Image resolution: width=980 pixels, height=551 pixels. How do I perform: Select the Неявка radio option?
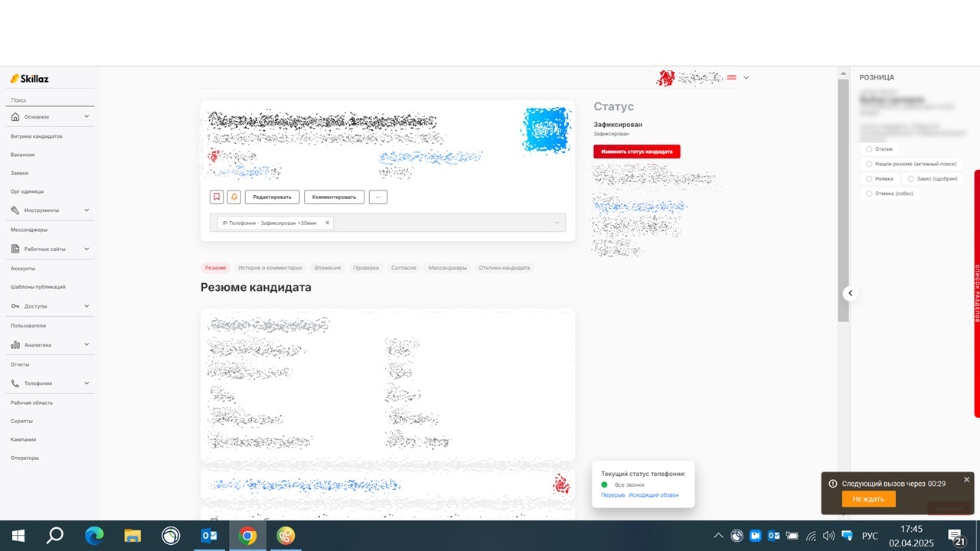(869, 178)
